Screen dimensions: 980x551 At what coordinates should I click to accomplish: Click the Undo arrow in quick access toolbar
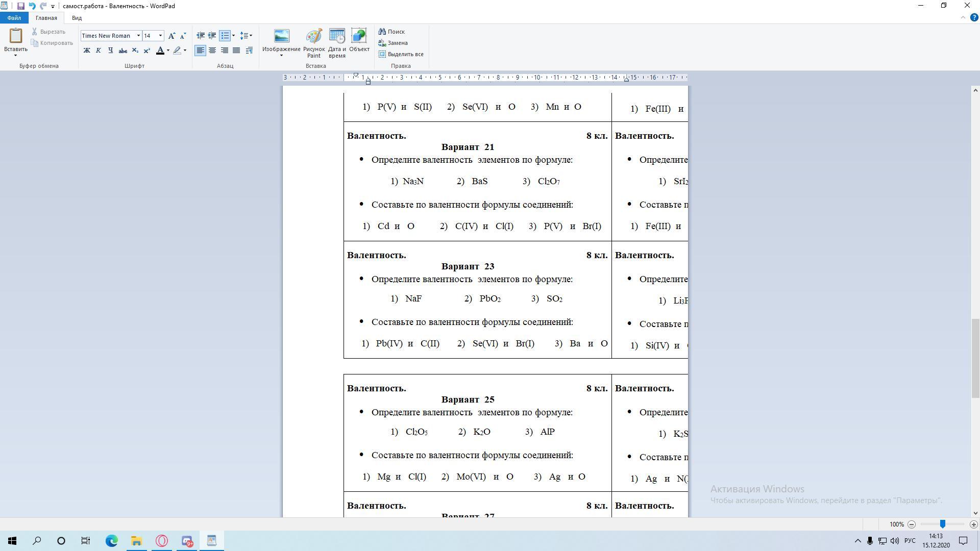(x=32, y=6)
